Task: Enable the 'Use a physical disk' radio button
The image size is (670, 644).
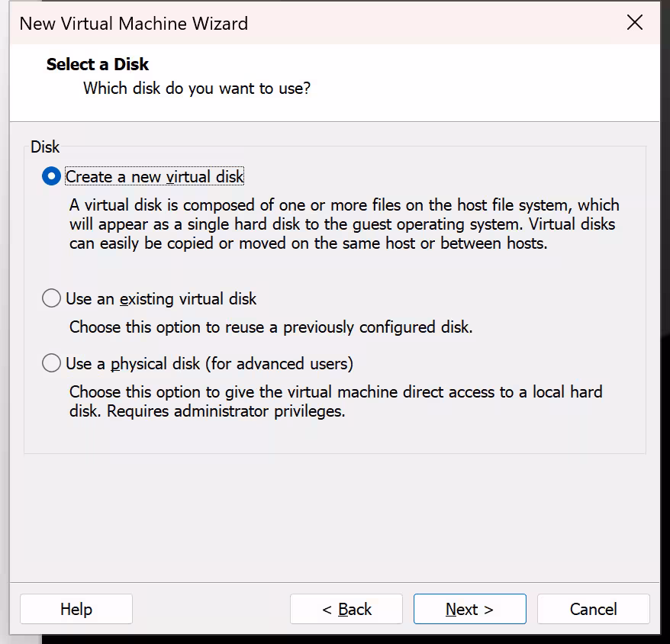Action: [51, 363]
